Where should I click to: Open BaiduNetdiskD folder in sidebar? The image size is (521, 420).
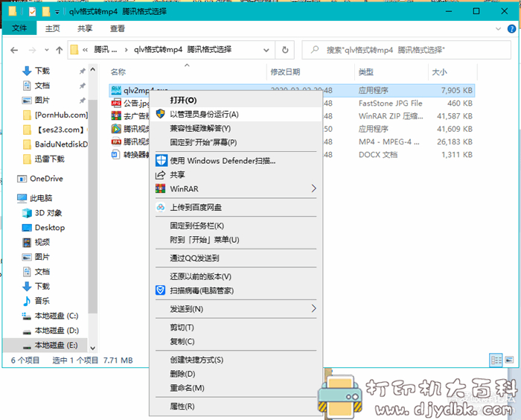point(61,144)
